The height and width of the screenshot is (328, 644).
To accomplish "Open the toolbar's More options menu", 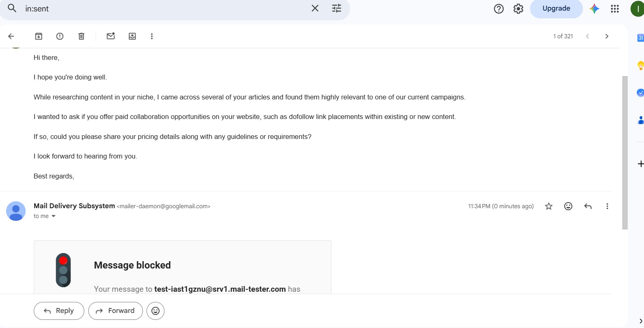I will [152, 36].
